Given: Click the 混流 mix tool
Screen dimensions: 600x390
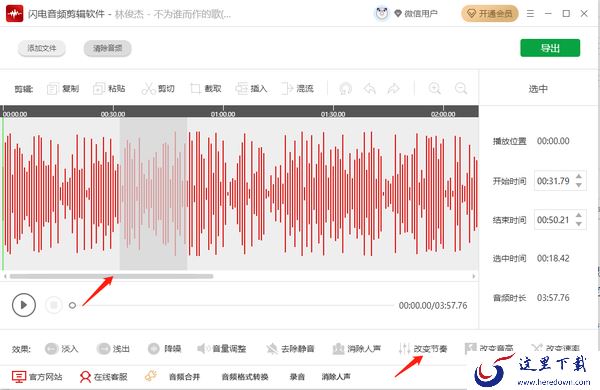Looking at the screenshot, I should pos(297,89).
